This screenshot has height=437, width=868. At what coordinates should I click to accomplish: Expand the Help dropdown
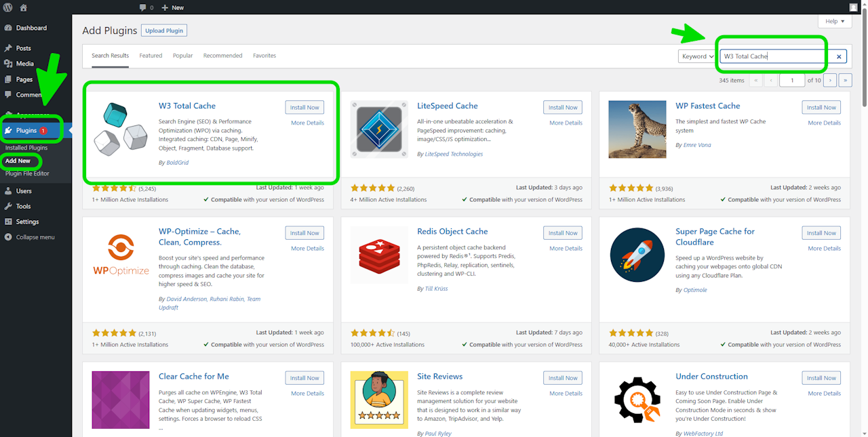tap(835, 22)
